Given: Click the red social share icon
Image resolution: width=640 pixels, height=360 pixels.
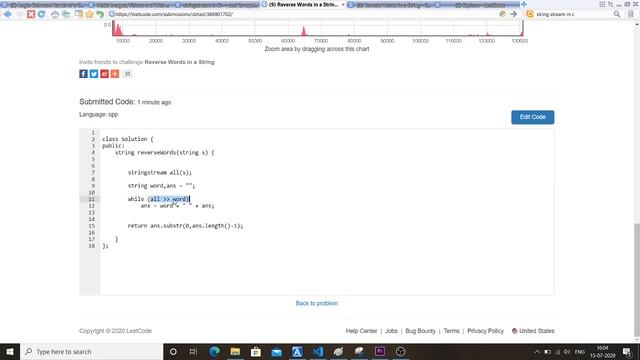Looking at the screenshot, I should click(104, 74).
